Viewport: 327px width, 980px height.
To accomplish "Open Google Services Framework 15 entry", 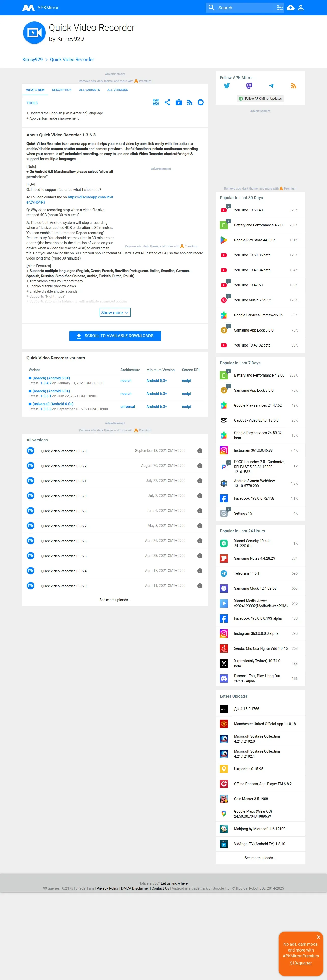I will tap(258, 315).
